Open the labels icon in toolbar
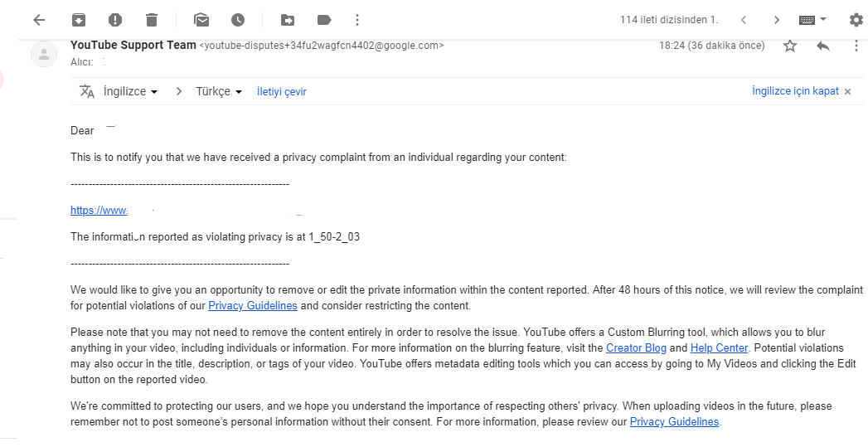The height and width of the screenshot is (447, 868). coord(324,20)
